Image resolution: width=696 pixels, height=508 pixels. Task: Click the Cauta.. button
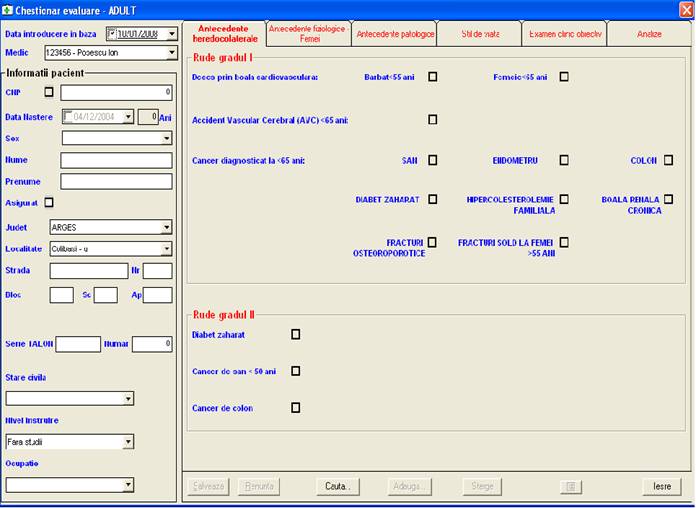click(x=336, y=486)
